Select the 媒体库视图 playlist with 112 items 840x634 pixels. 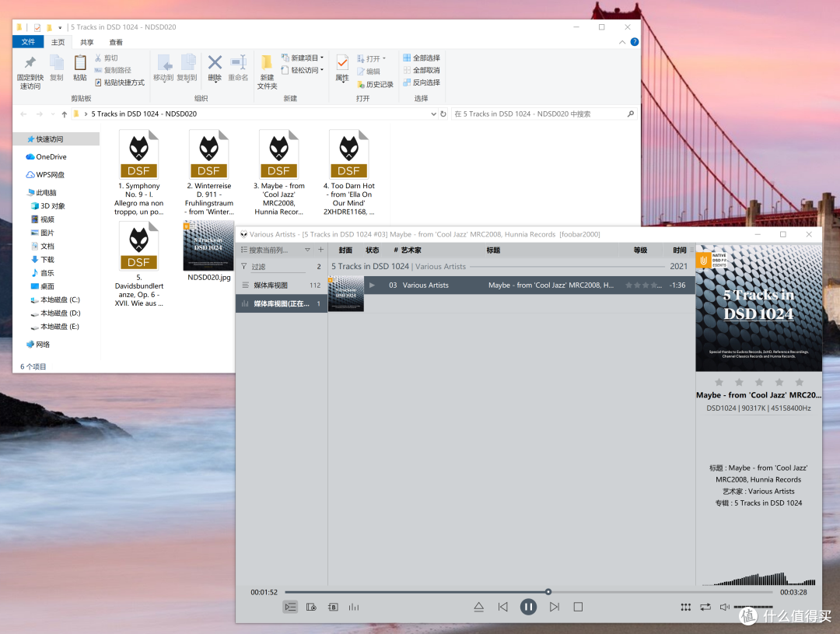[282, 285]
